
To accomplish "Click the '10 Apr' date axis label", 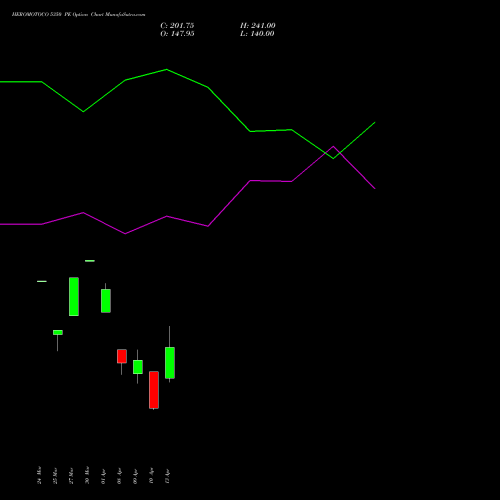I will pyautogui.click(x=151, y=476).
